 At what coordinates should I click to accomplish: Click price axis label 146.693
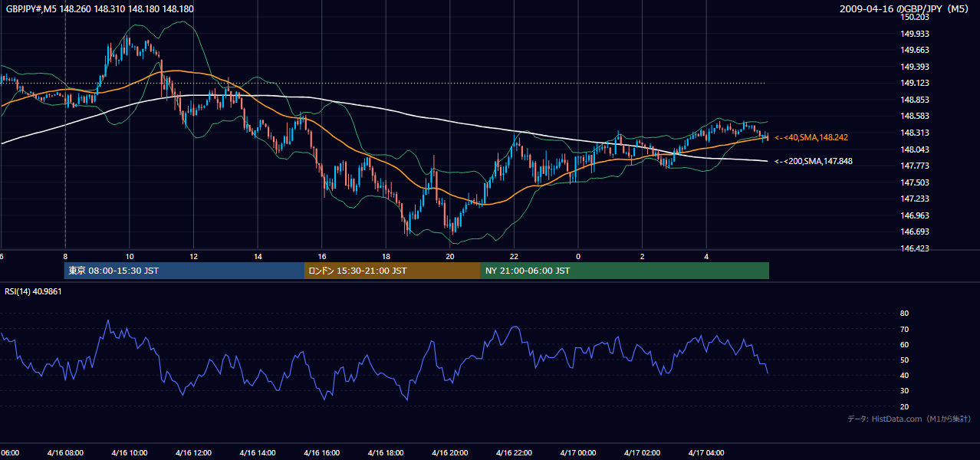pyautogui.click(x=914, y=232)
